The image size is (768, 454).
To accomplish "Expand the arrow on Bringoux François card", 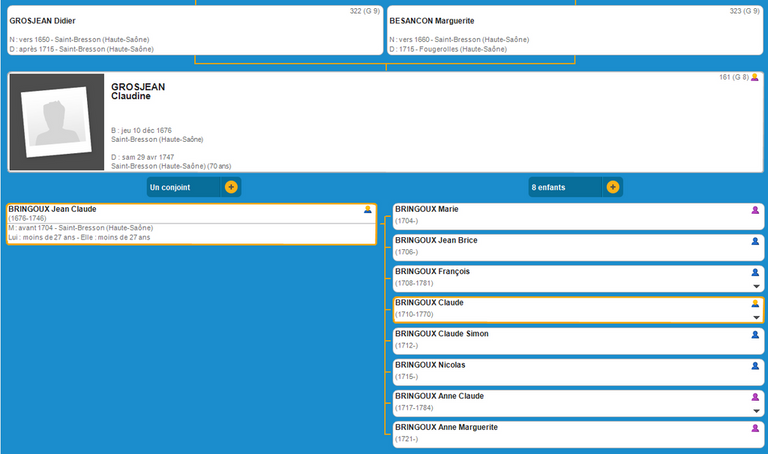I will point(756,286).
